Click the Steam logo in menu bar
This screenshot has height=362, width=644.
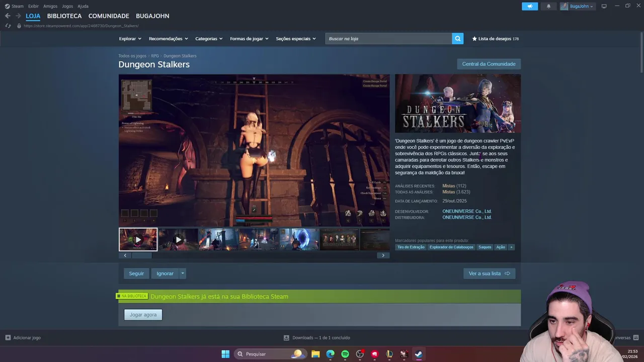tap(7, 6)
